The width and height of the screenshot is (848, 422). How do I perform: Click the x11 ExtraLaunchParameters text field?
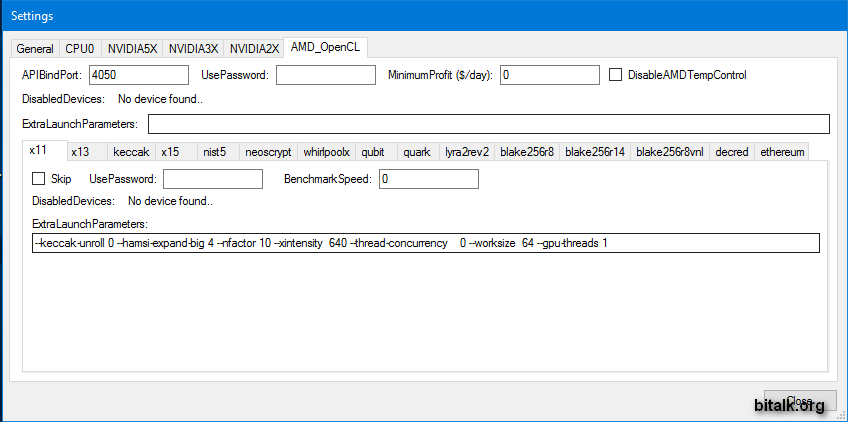pos(425,243)
